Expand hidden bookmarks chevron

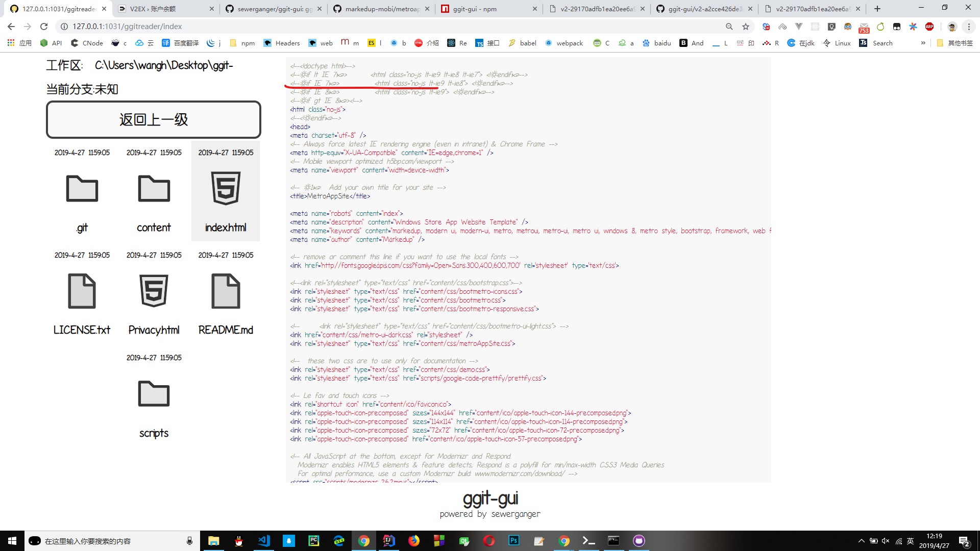coord(923,43)
